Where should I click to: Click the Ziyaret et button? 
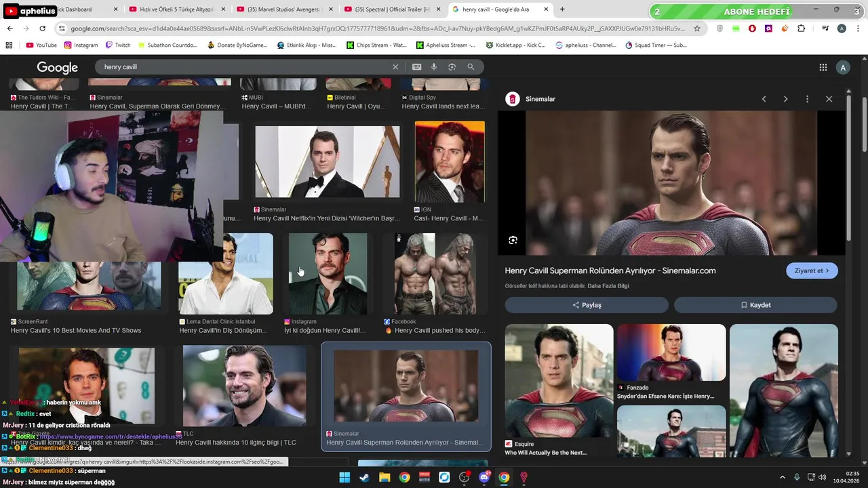pyautogui.click(x=812, y=270)
